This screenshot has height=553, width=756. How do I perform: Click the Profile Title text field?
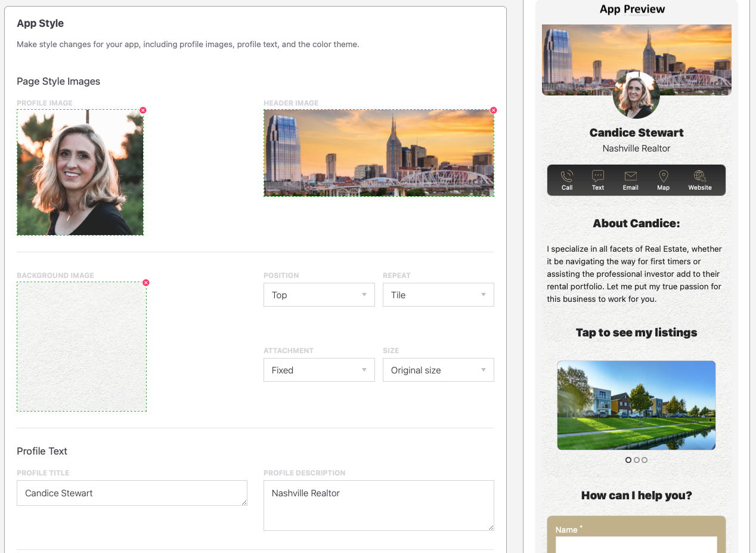click(132, 493)
